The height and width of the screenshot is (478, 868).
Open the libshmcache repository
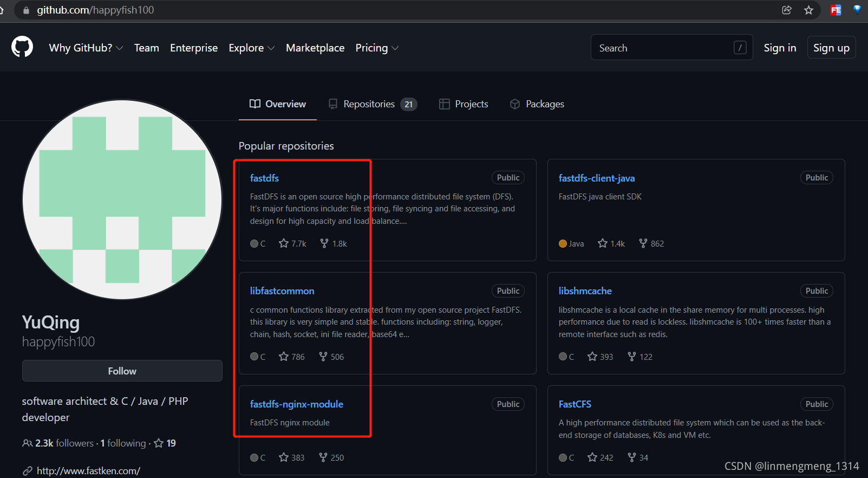tap(585, 291)
